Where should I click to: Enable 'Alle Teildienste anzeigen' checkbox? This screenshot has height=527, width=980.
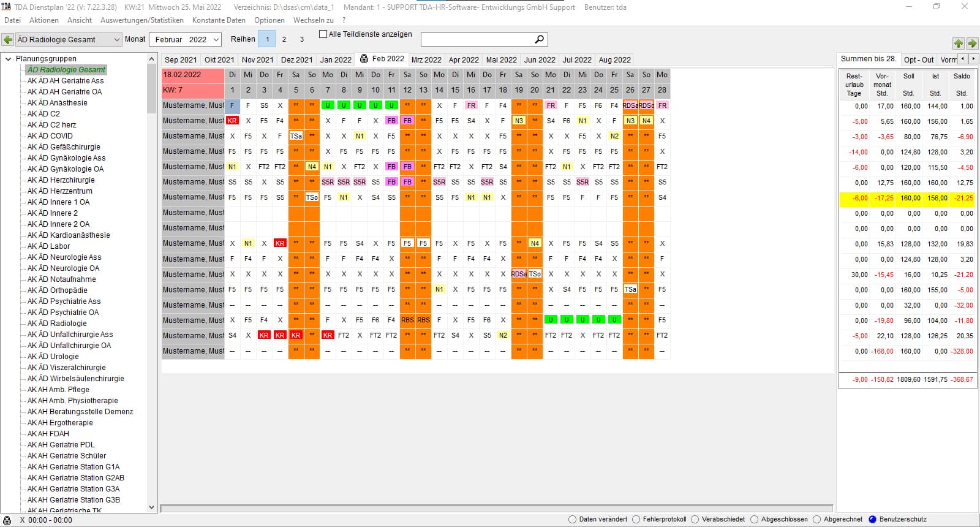pos(323,34)
